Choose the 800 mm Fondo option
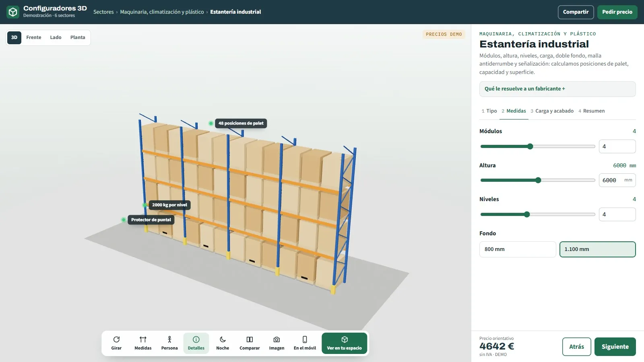644x362 pixels. (x=518, y=249)
